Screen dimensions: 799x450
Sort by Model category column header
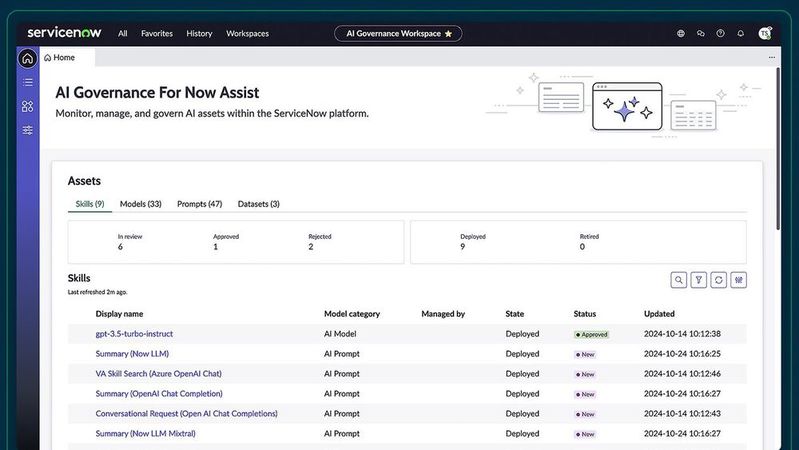click(352, 314)
